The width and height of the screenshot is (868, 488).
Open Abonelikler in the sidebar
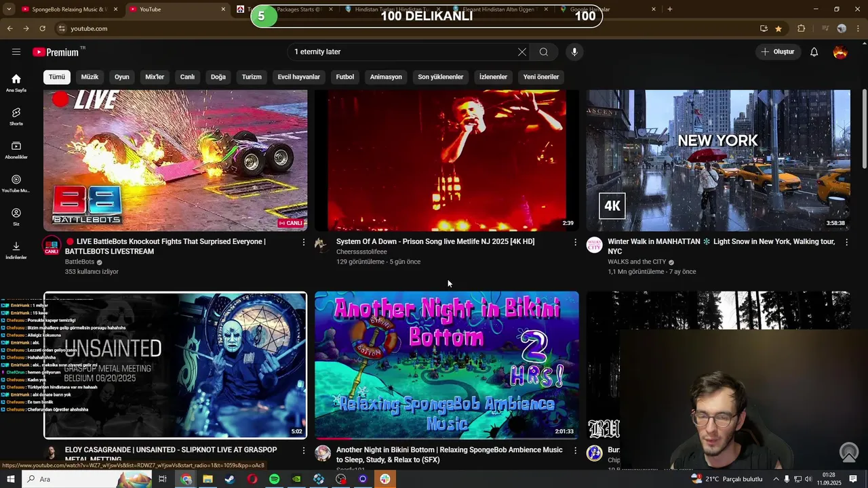[16, 150]
